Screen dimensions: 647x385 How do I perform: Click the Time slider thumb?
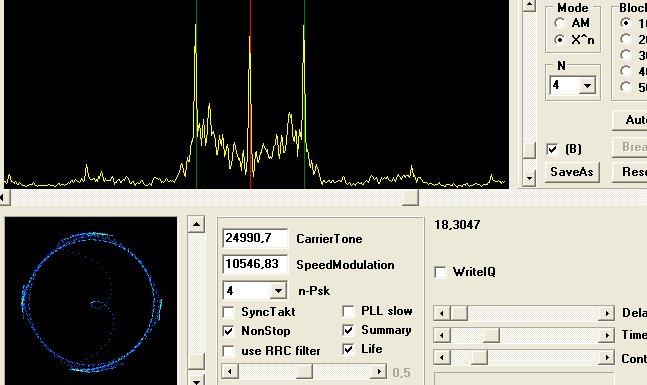point(491,335)
